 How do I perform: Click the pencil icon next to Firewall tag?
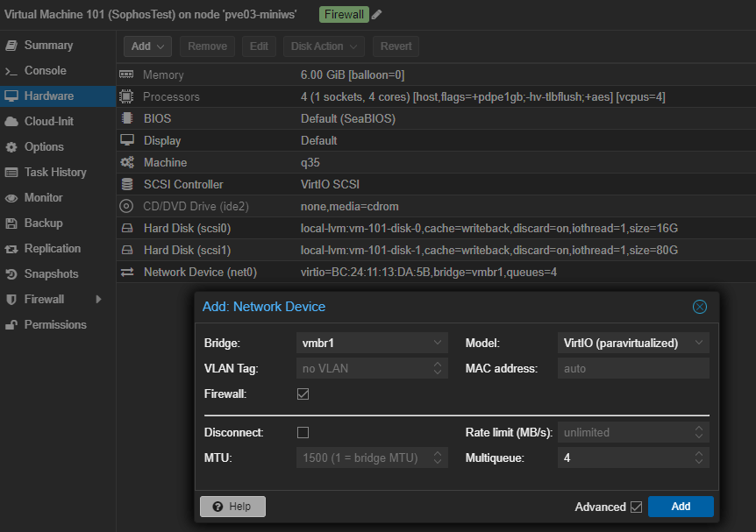coord(376,14)
